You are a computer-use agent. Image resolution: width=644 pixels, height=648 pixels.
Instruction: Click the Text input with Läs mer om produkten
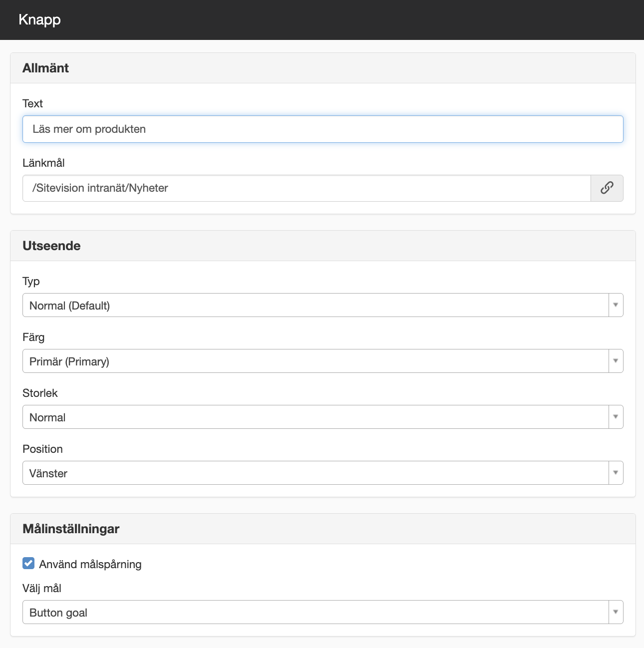pos(322,129)
